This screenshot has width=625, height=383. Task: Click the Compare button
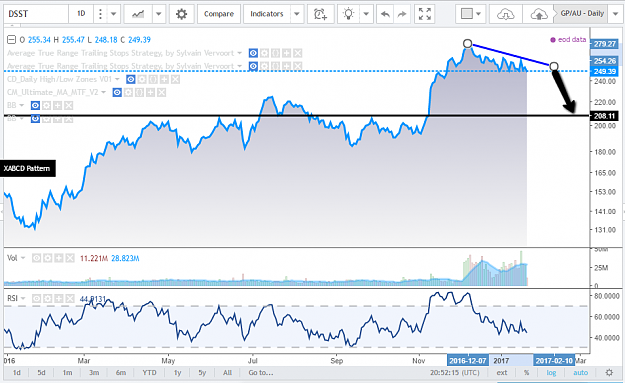click(x=219, y=14)
